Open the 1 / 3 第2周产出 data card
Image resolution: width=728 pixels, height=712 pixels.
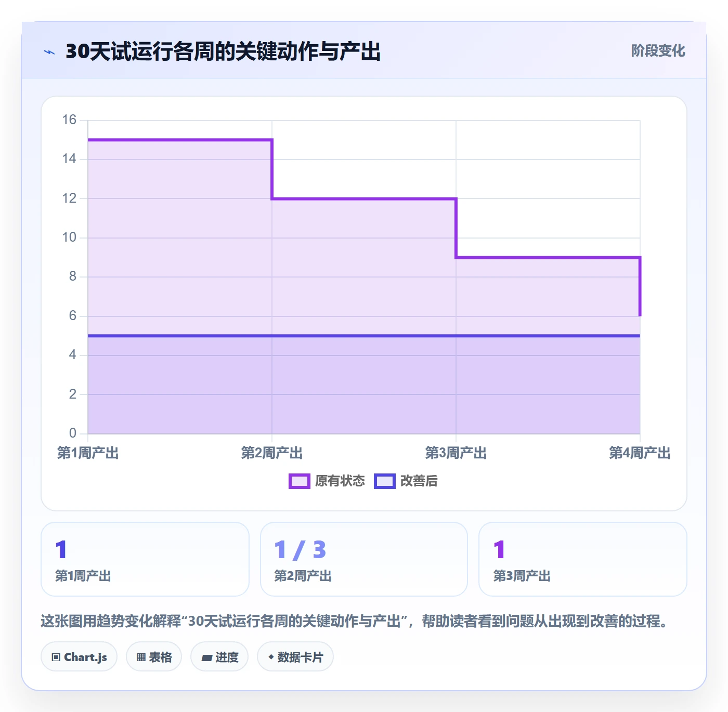[x=364, y=559]
